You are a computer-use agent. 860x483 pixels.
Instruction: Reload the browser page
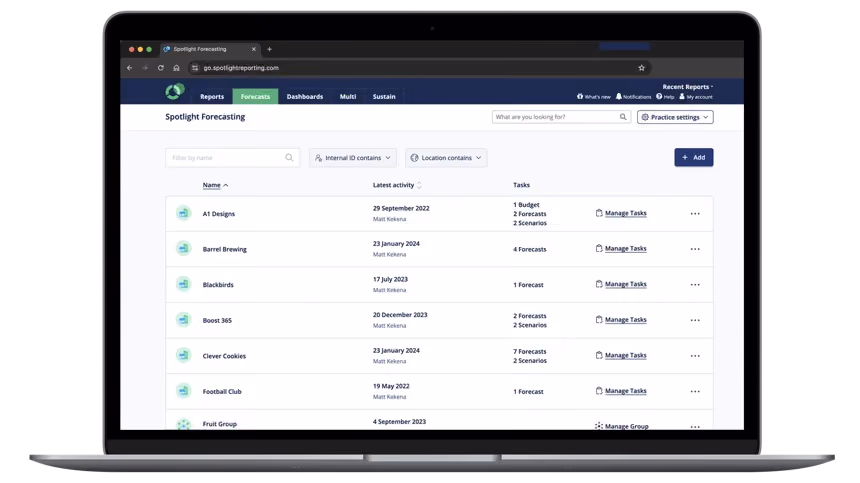pos(161,68)
